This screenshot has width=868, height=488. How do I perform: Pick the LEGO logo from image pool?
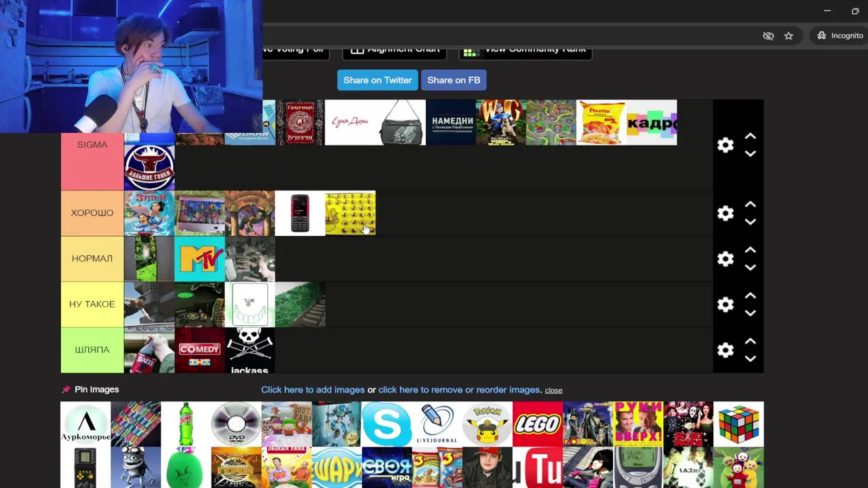click(x=538, y=424)
